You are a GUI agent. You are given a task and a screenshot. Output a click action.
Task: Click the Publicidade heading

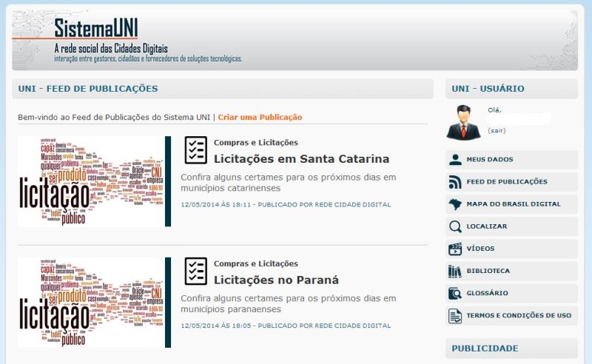pyautogui.click(x=485, y=348)
